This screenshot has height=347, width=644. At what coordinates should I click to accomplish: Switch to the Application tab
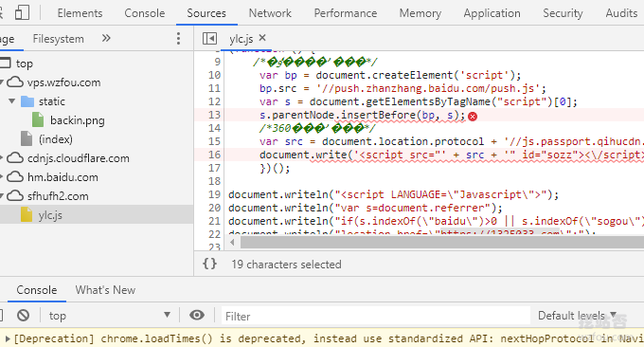point(492,13)
